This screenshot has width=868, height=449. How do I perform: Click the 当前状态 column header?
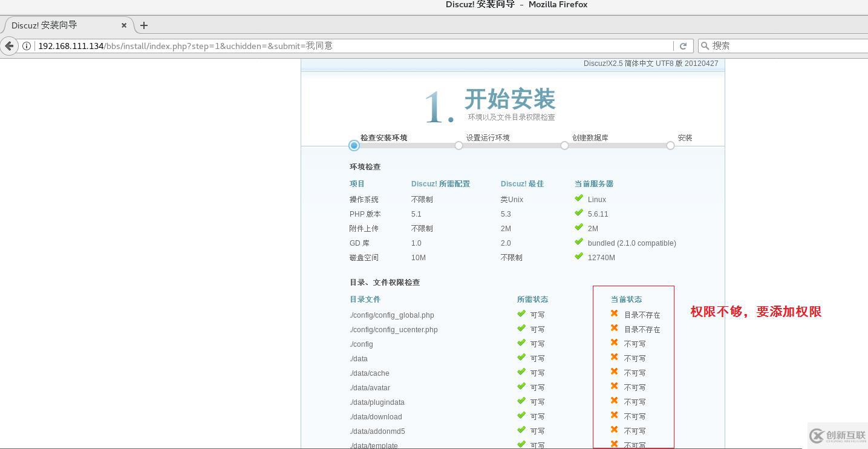coord(627,300)
